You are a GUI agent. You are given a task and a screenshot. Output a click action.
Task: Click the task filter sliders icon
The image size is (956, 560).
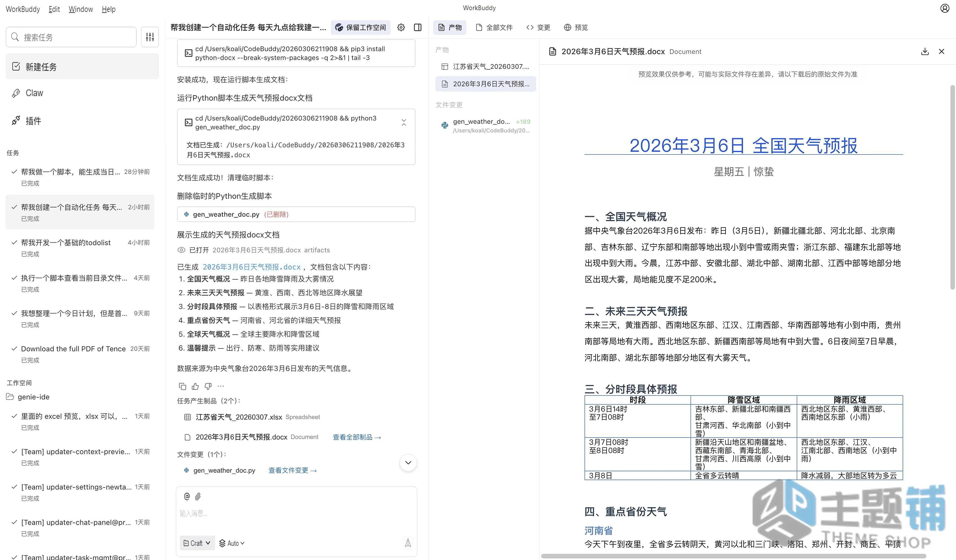[x=150, y=37]
